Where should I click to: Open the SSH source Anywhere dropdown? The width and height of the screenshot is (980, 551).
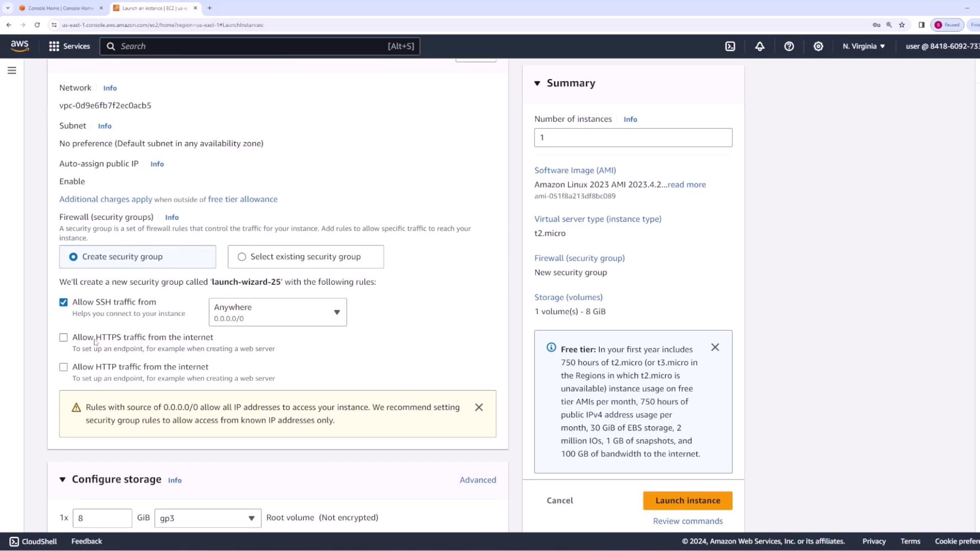point(277,312)
